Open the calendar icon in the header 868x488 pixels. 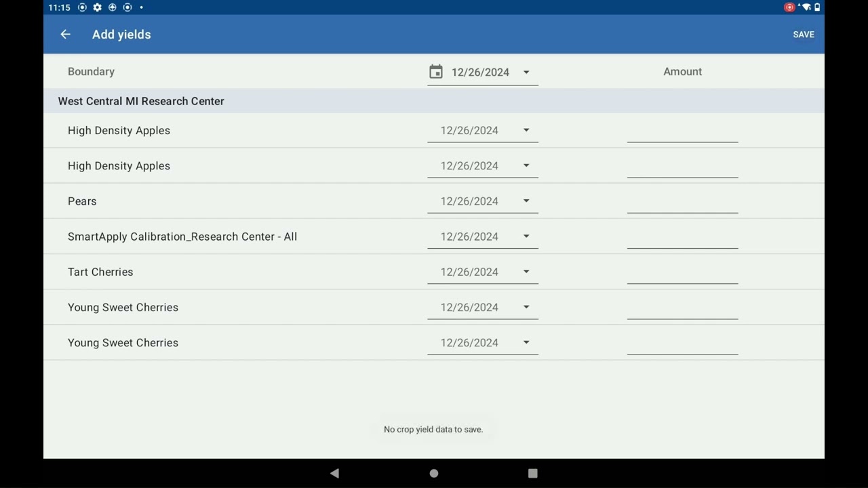pos(436,72)
